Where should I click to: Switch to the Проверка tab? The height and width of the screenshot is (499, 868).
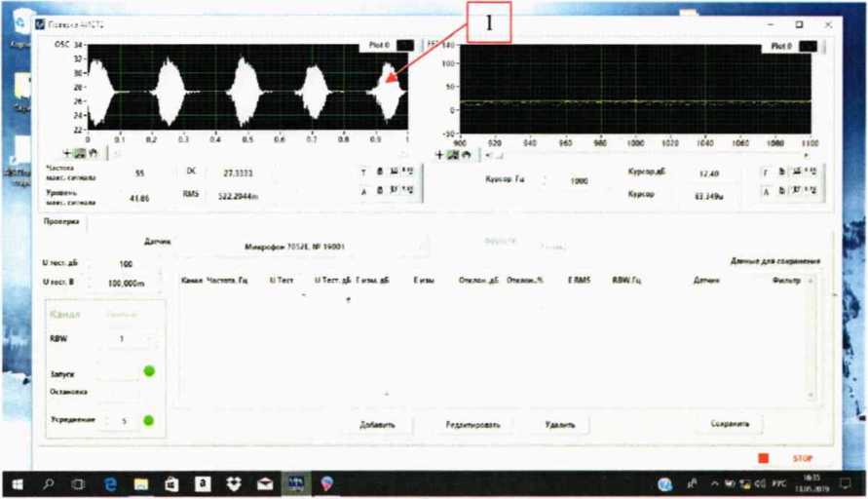pyautogui.click(x=59, y=220)
